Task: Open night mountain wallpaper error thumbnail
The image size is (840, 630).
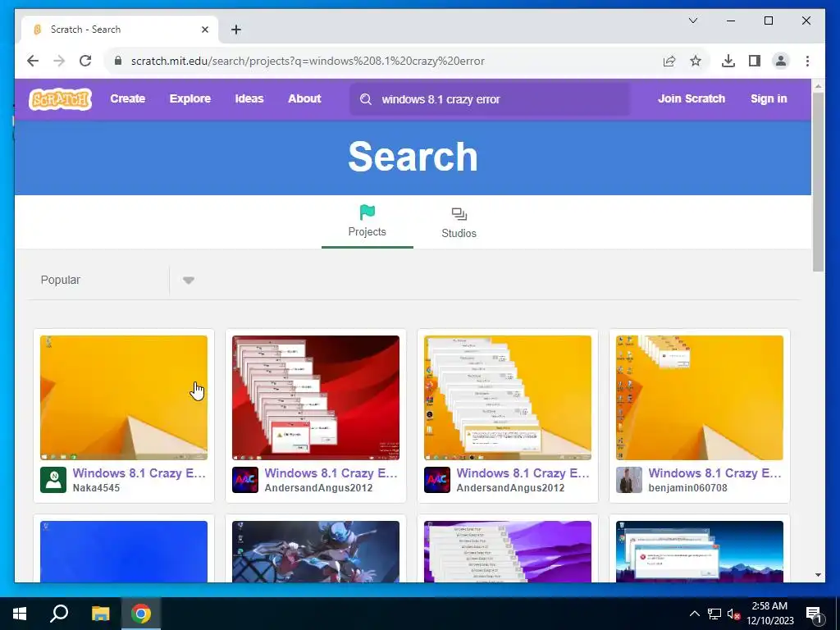Action: coord(700,552)
